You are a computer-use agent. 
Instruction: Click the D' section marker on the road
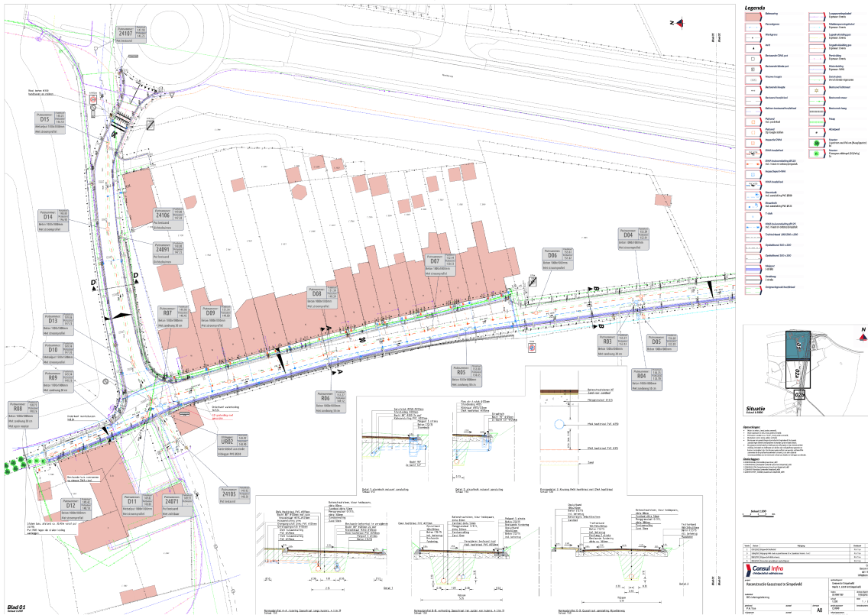click(x=94, y=283)
